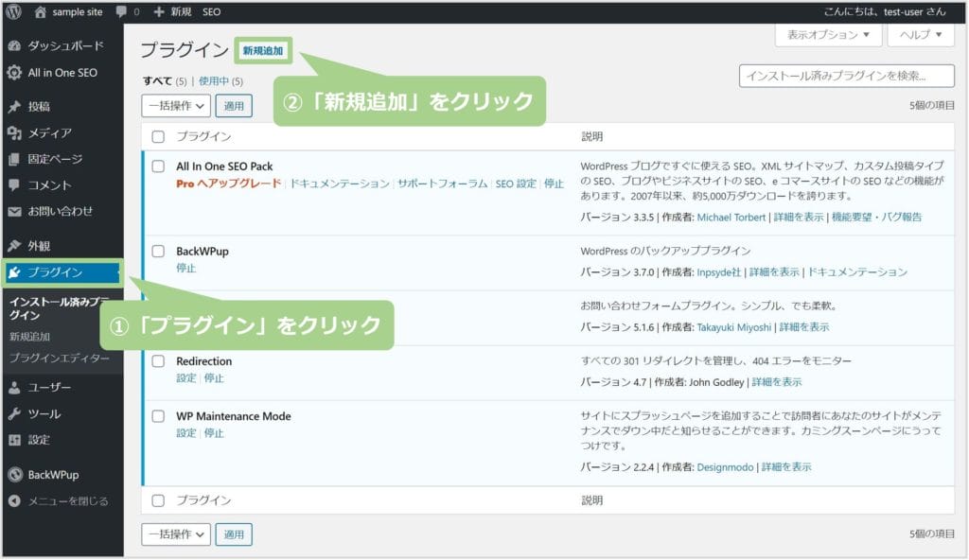Select 新規追加 in the plugins submenu
The height and width of the screenshot is (560, 969).
29,336
